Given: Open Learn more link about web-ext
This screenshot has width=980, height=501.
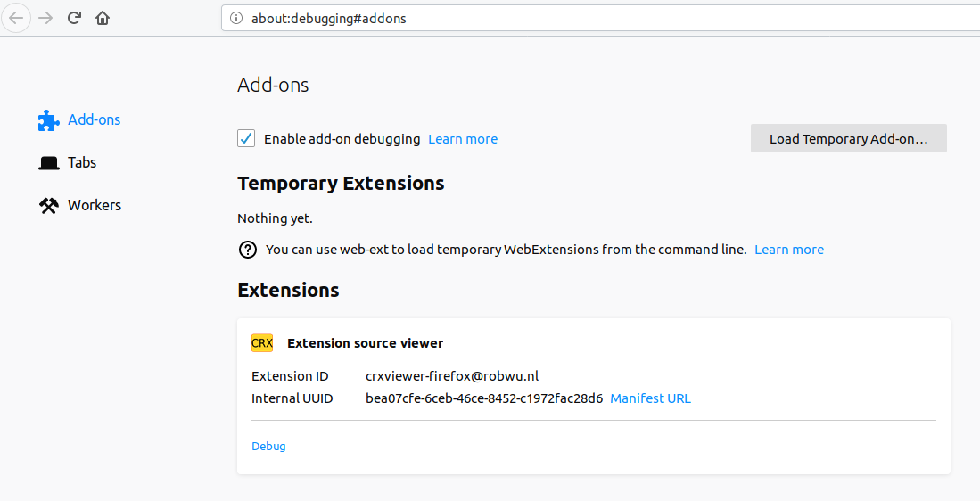Looking at the screenshot, I should coord(789,250).
